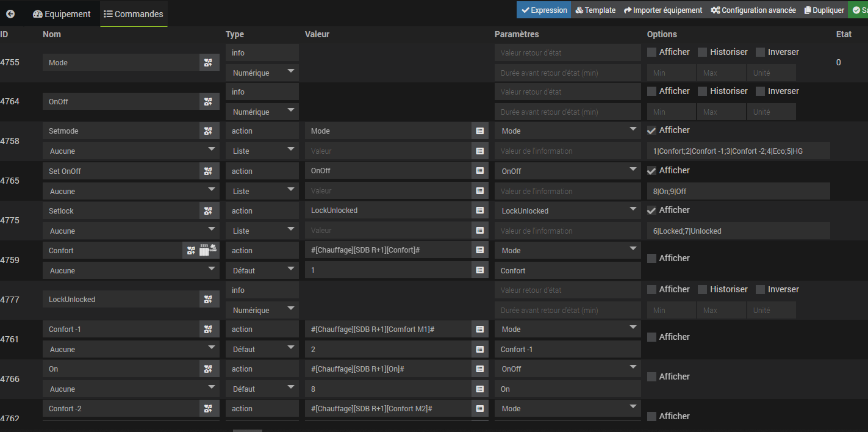Open Configuration avancée
Image resolution: width=868 pixels, height=432 pixels.
point(753,10)
